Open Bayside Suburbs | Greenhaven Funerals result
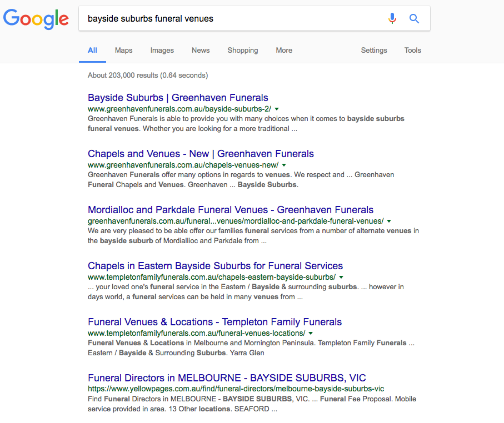 point(178,98)
